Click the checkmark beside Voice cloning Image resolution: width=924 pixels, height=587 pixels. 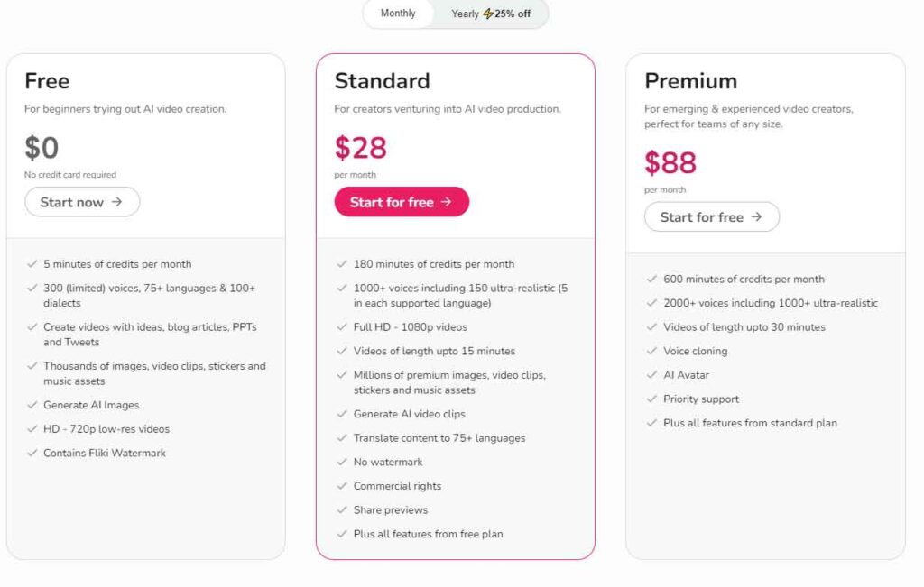651,351
